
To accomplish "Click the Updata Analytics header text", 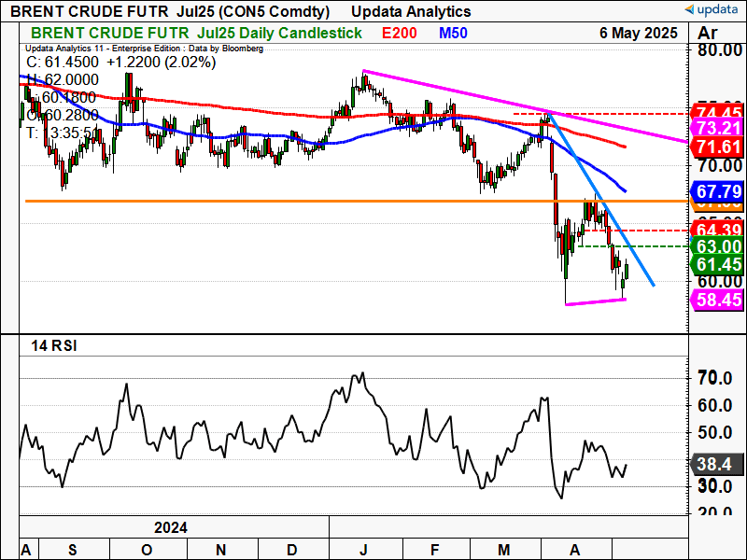I will coord(411,11).
